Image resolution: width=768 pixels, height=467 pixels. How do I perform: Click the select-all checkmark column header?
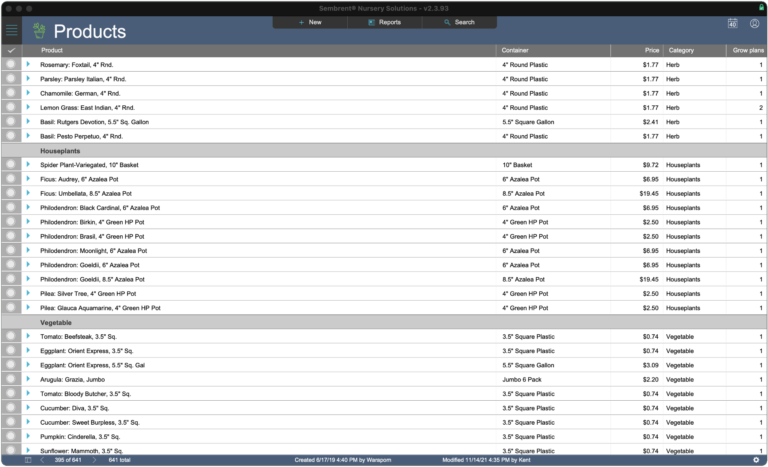coord(11,50)
